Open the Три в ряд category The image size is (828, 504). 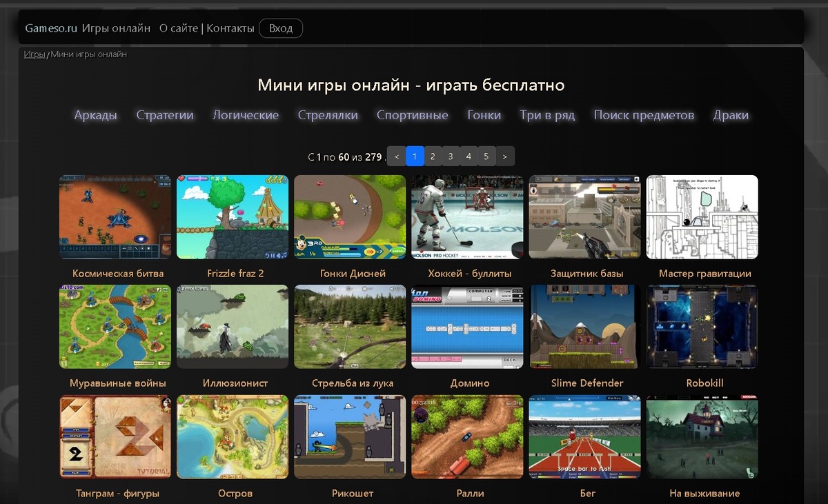click(547, 115)
